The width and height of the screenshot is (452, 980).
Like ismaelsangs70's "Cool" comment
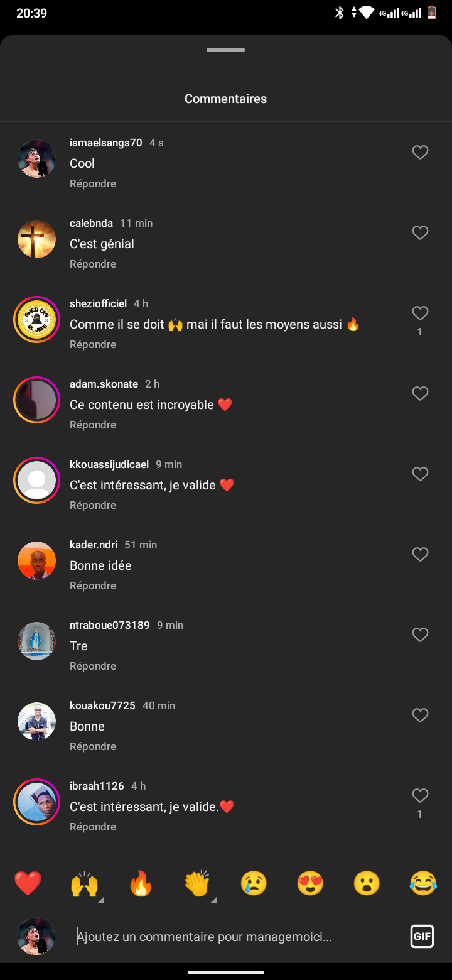[x=420, y=153]
